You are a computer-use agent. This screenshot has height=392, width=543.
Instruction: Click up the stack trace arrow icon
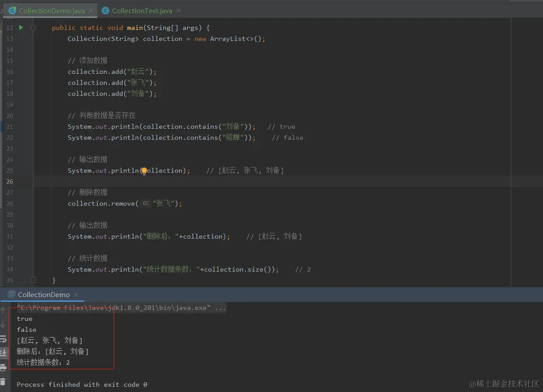tap(3, 311)
